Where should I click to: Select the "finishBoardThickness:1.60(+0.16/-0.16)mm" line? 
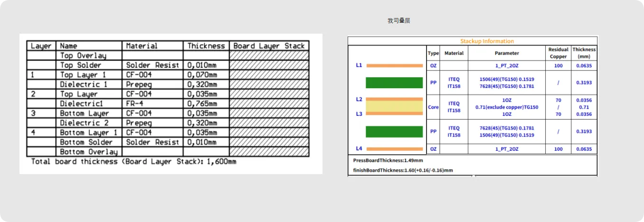(403, 170)
